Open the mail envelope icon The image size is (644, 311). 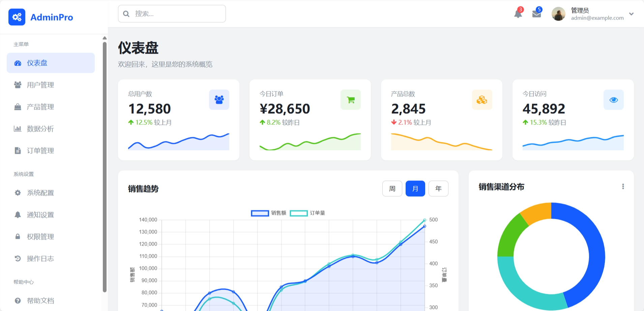(x=536, y=14)
